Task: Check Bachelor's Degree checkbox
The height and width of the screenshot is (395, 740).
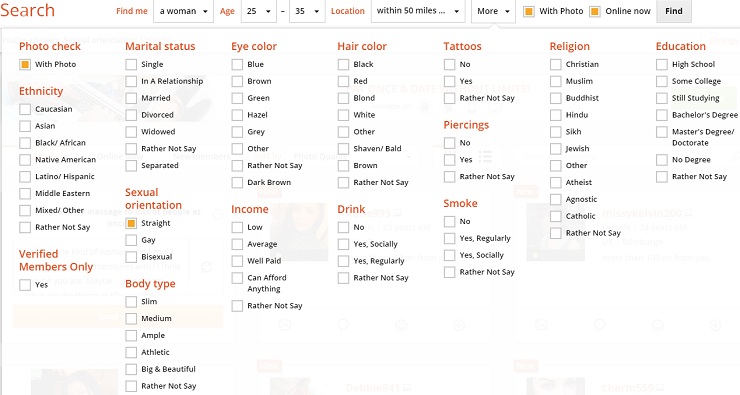Action: click(x=662, y=115)
